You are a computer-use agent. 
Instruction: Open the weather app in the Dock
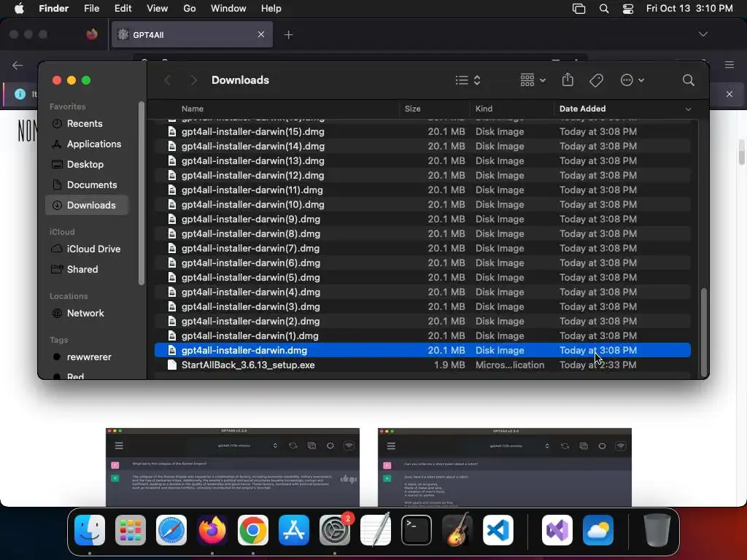coord(598,530)
